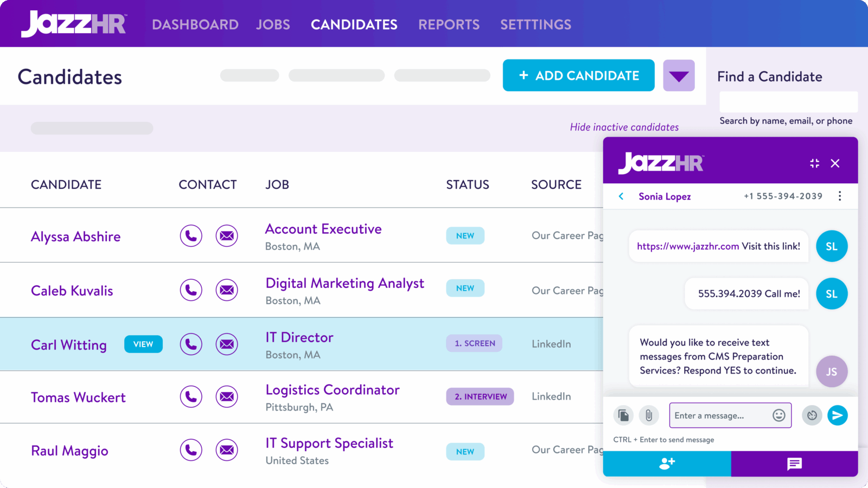Expand the dropdown arrow next to Add Candidate
This screenshot has height=488, width=868.
coord(679,75)
